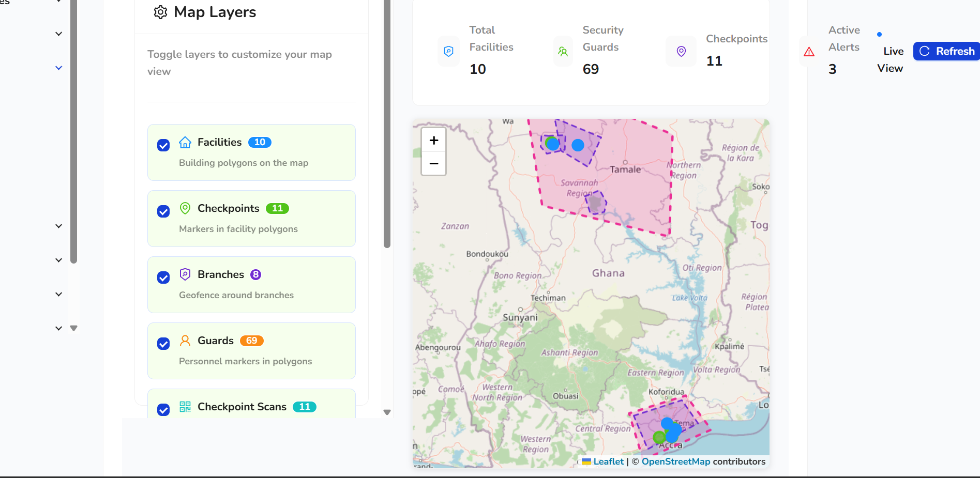Viewport: 980px width, 478px height.
Task: Click the Facilities house icon
Action: [185, 142]
